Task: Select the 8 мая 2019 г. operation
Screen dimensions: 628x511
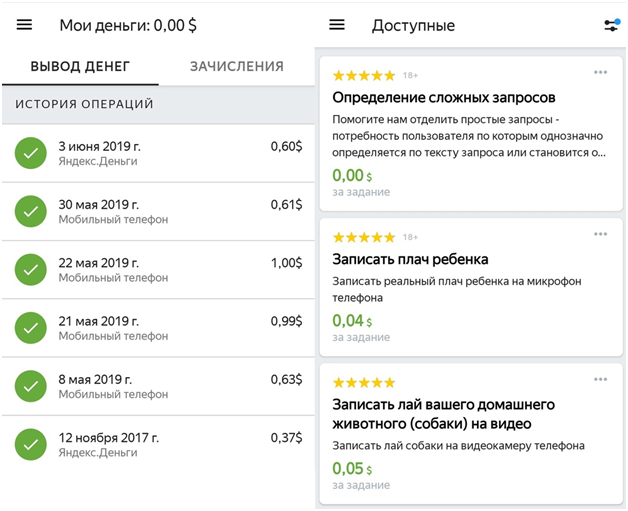Action: pyautogui.click(x=158, y=386)
